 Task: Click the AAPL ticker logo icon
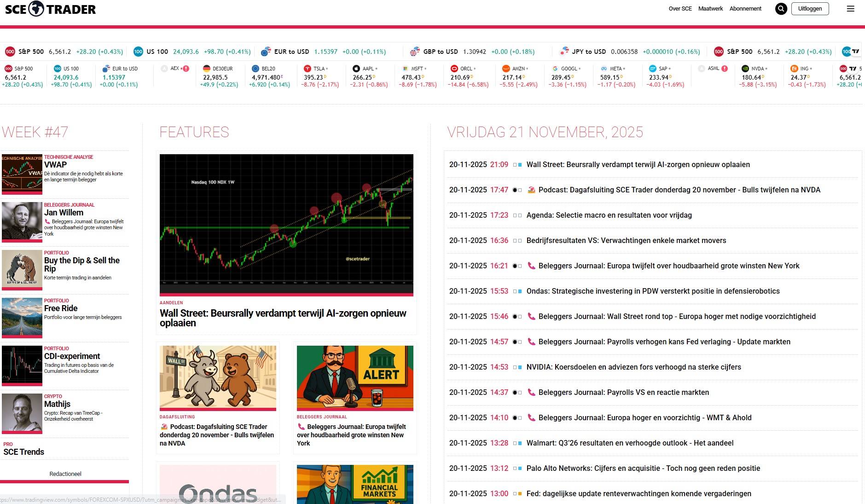tap(356, 69)
